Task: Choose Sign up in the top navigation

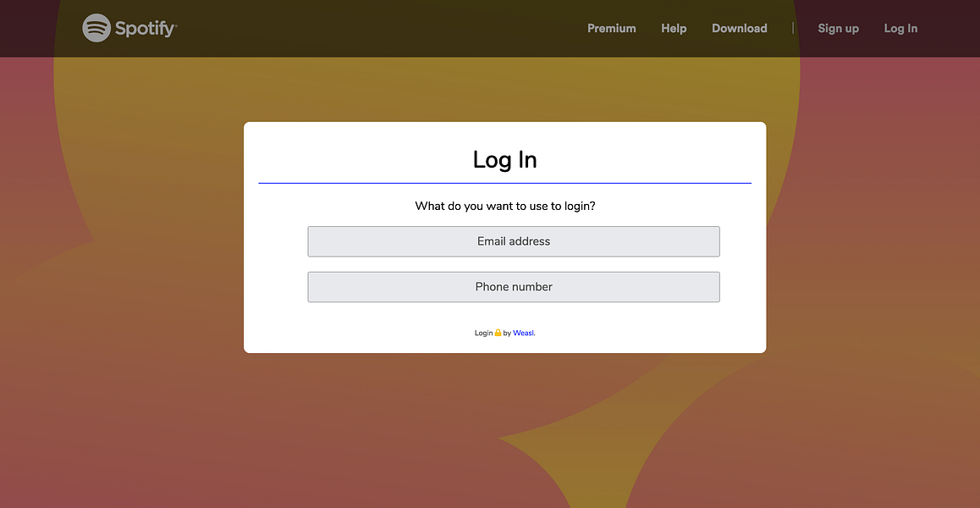Action: click(x=838, y=29)
